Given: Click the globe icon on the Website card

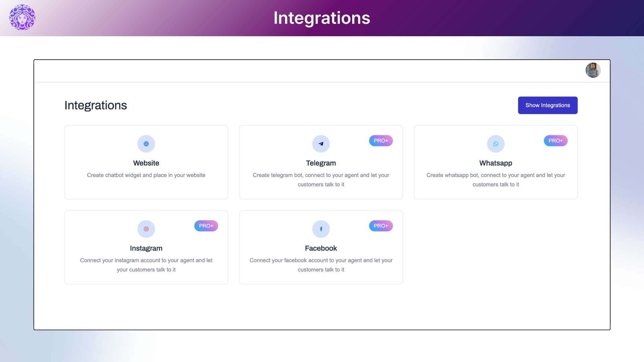Looking at the screenshot, I should click(146, 143).
